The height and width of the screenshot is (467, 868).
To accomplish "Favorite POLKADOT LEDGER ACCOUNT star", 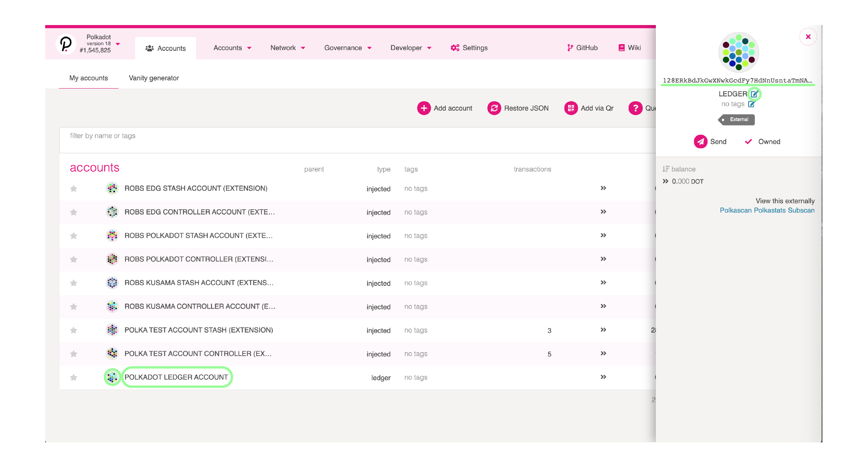I will [74, 377].
